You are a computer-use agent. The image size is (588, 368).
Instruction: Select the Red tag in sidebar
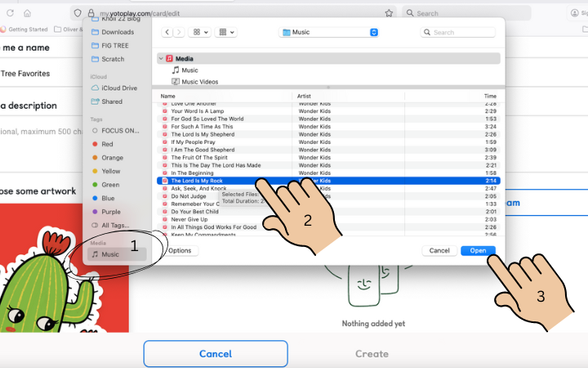[107, 144]
